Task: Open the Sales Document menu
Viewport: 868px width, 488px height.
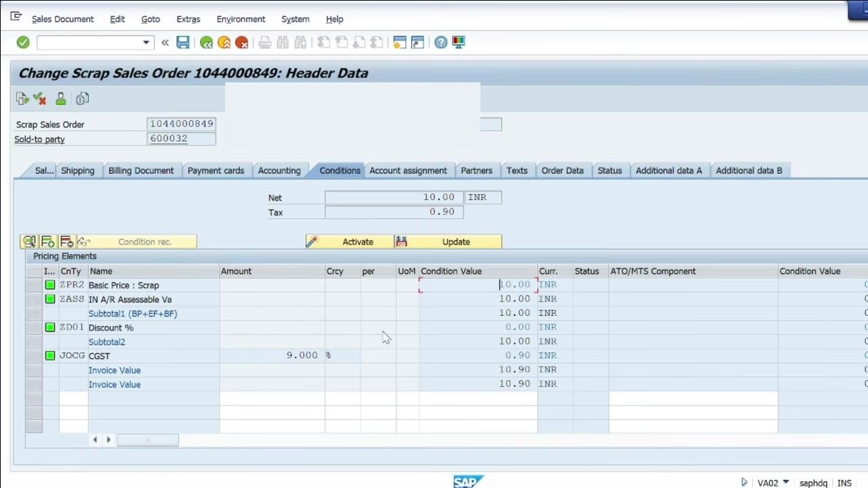Action: click(62, 19)
